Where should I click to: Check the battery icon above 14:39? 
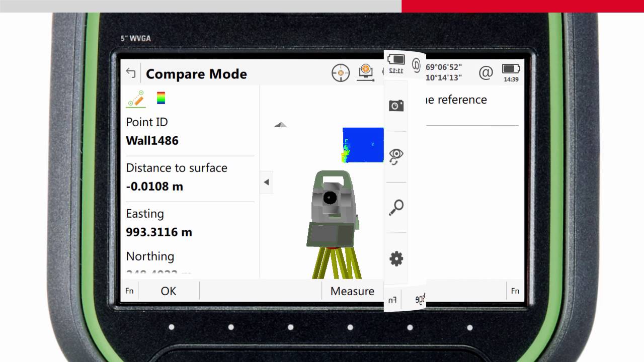(x=511, y=68)
